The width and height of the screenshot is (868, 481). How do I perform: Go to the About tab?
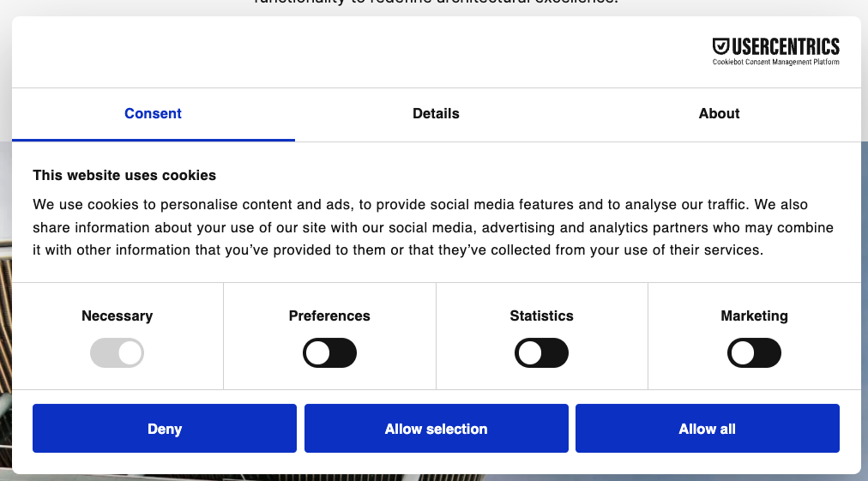tap(719, 113)
